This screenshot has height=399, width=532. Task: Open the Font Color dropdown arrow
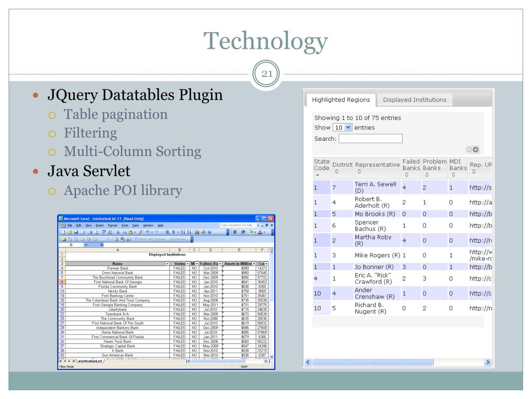coord(264,232)
